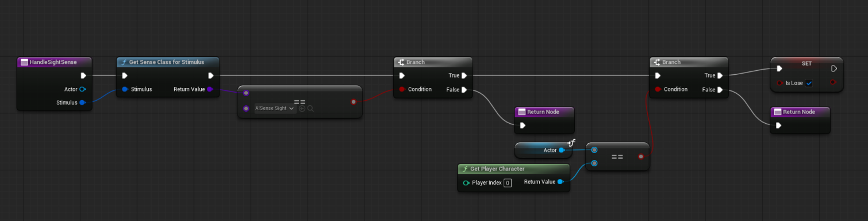The width and height of the screenshot is (868, 221).
Task: Click the function icon of Get Player Character
Action: pyautogui.click(x=466, y=169)
